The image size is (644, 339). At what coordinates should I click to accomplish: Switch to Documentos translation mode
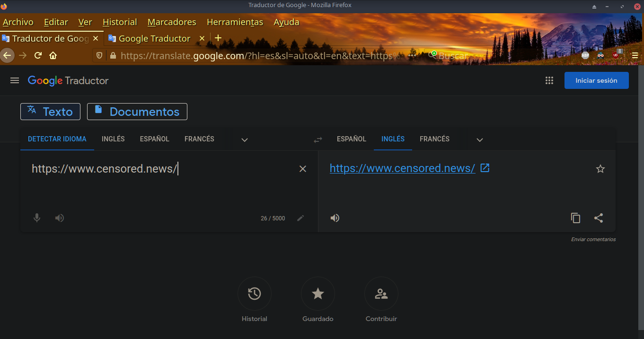137,112
